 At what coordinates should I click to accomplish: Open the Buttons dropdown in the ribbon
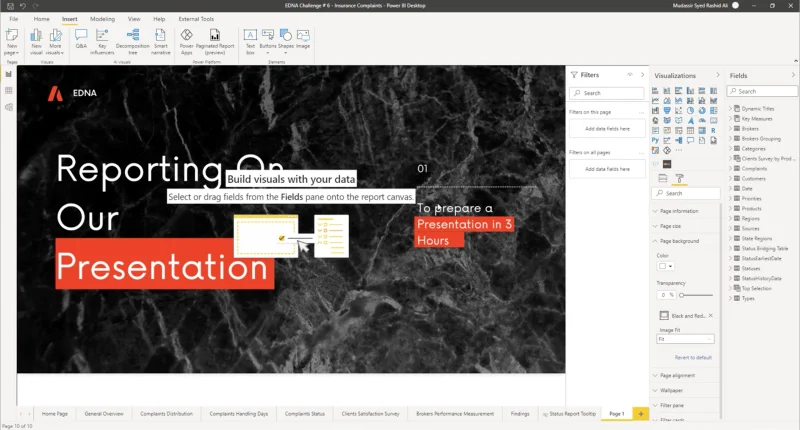point(268,42)
